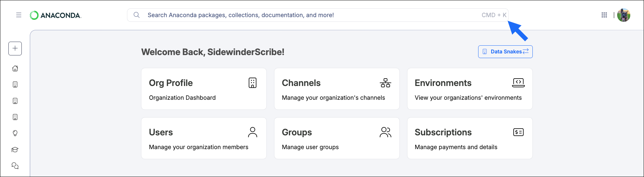
Task: Click the plus create button in sidebar
Action: click(x=15, y=48)
